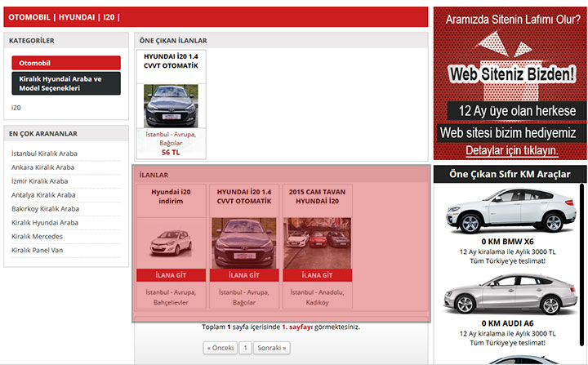
Task: Select page 1 in pagination
Action: [x=245, y=348]
